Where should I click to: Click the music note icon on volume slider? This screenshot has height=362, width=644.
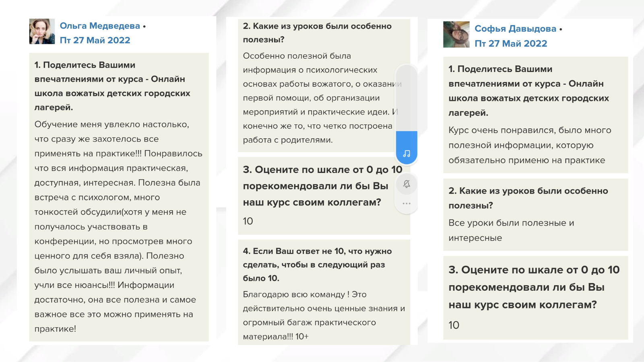click(407, 154)
